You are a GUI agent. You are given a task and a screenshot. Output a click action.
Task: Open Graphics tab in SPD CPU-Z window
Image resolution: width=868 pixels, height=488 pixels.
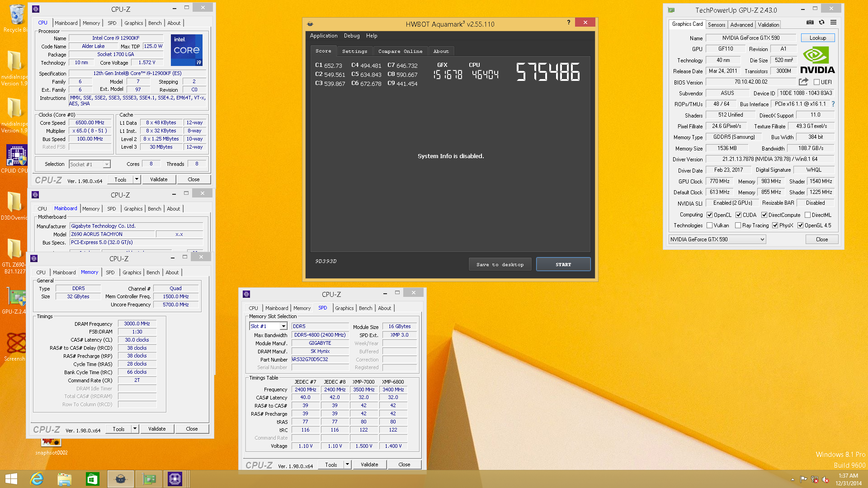point(344,308)
